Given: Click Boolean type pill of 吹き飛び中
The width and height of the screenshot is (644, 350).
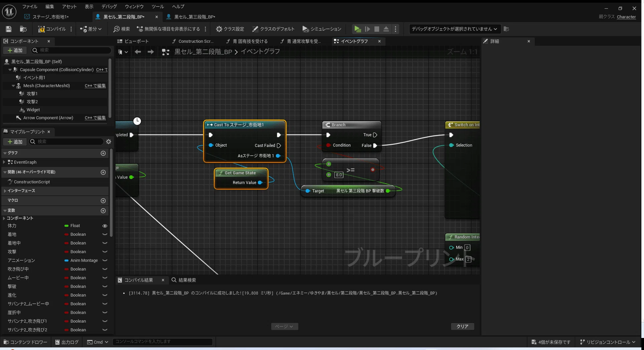Looking at the screenshot, I should click(x=75, y=269).
